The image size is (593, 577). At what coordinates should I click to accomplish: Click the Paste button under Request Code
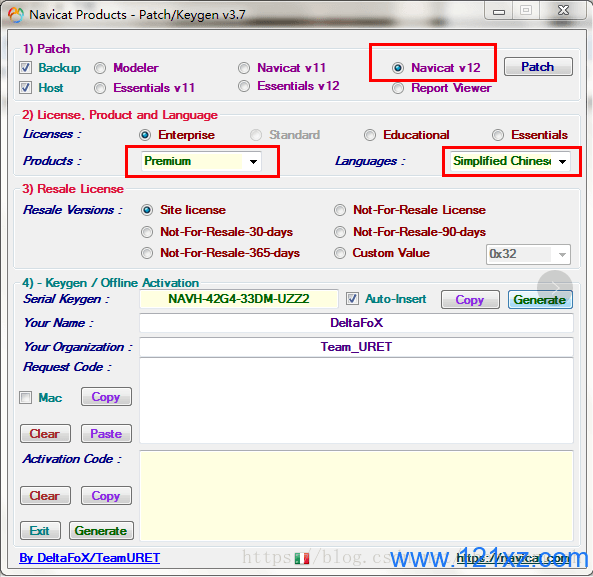tap(106, 434)
